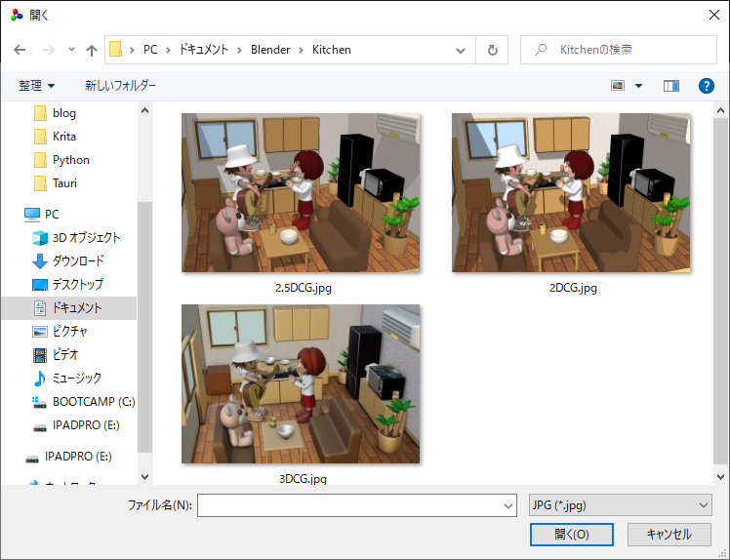
Task: Click the file name input field
Action: (x=356, y=505)
